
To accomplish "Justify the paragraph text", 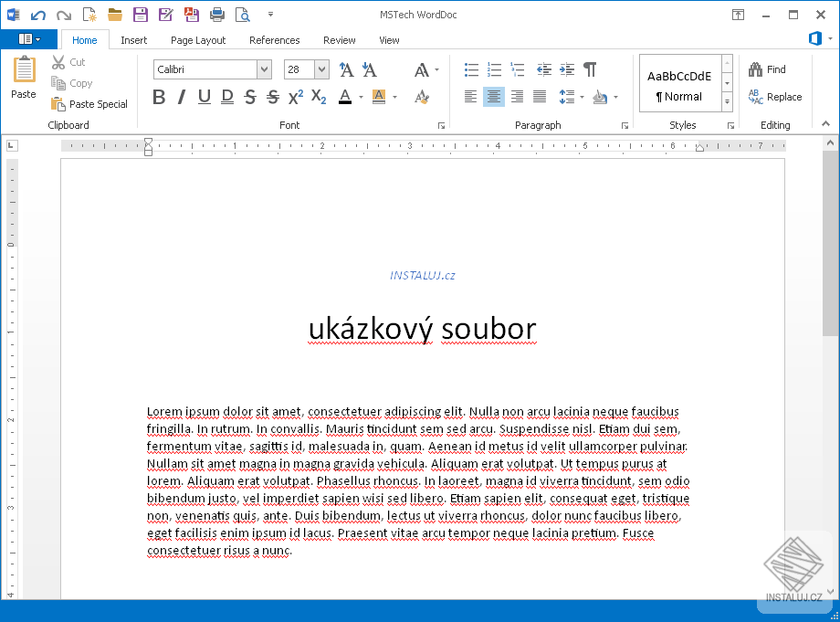I will 540,97.
